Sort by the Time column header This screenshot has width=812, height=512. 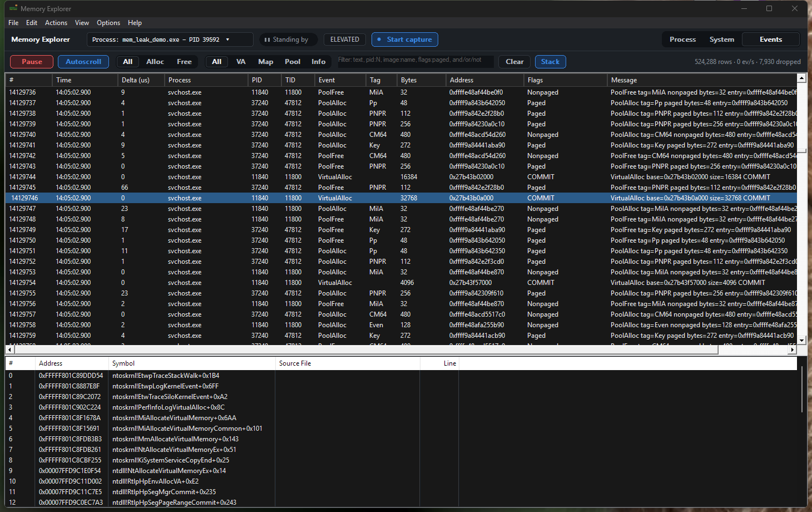(85, 80)
